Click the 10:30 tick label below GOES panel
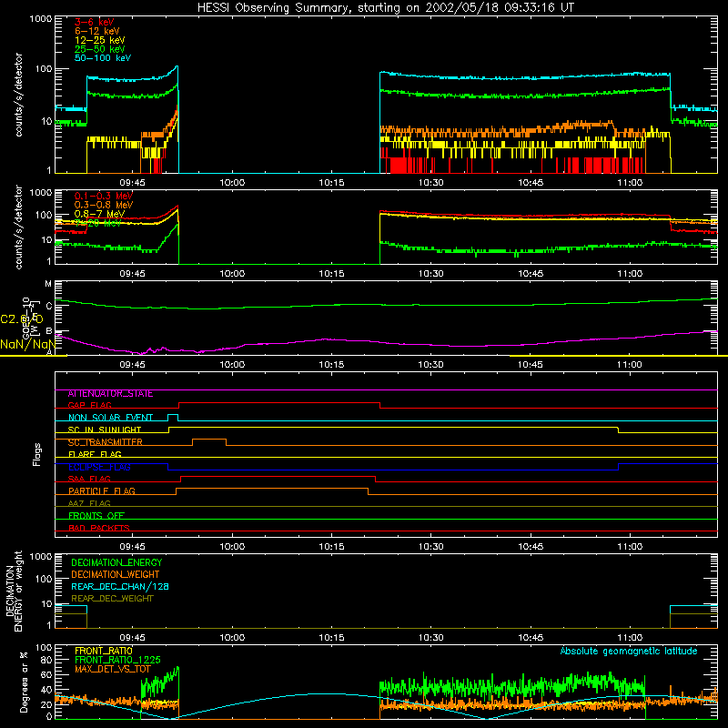 pos(430,365)
